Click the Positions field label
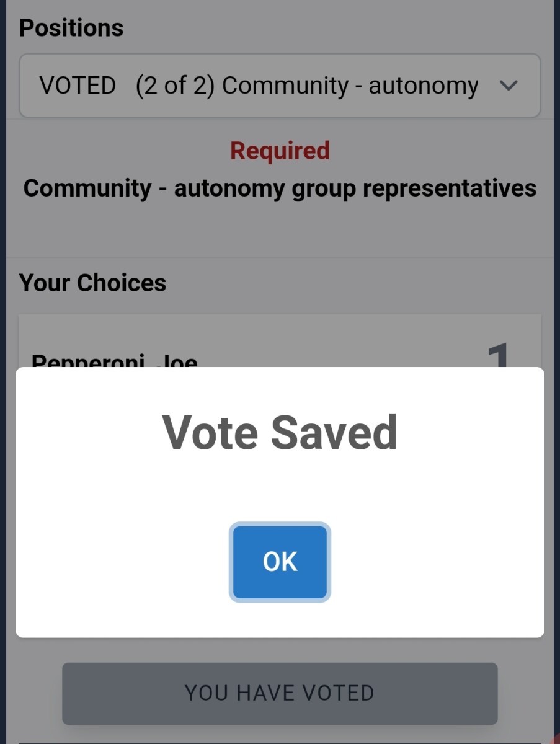 tap(71, 28)
